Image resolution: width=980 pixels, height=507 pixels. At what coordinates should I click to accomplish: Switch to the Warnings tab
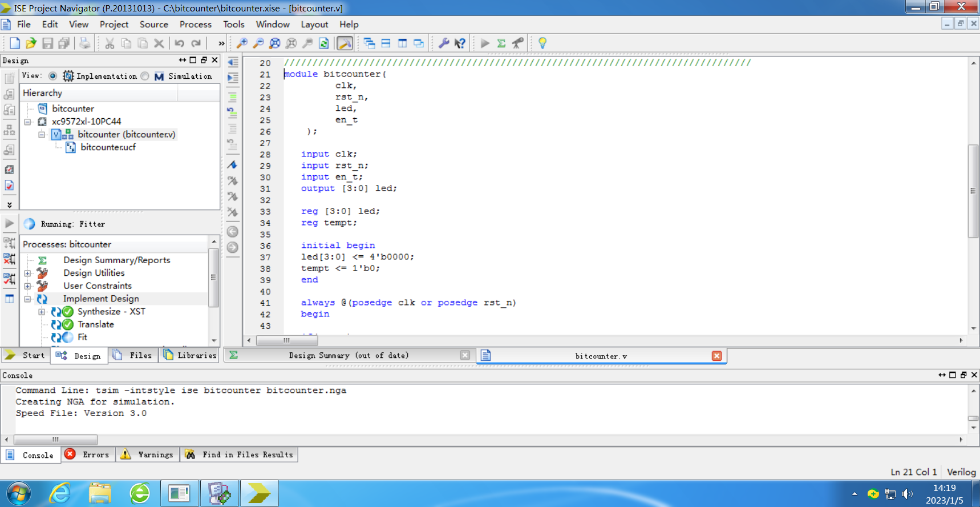click(147, 454)
